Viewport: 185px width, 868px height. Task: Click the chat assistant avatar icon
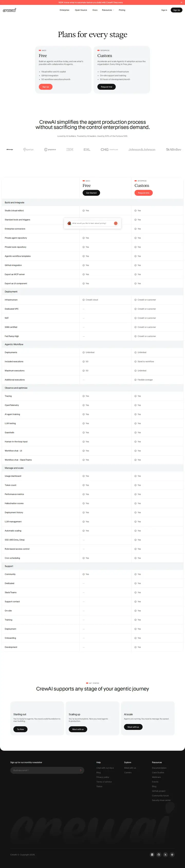tap(69, 223)
